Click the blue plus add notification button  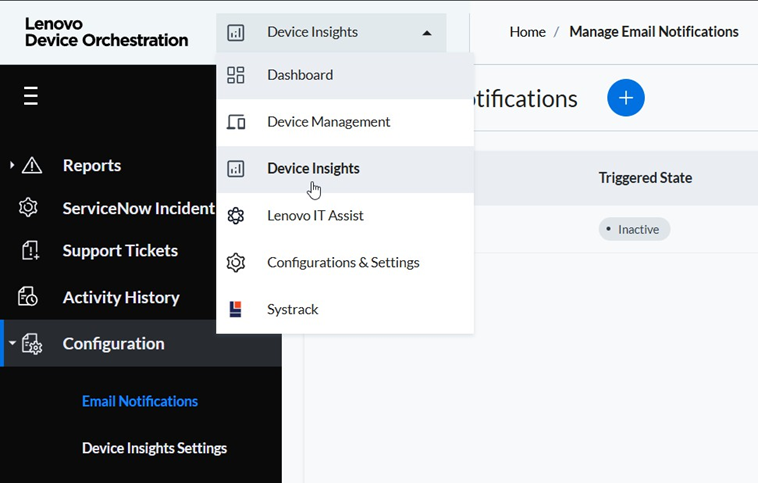pos(626,97)
